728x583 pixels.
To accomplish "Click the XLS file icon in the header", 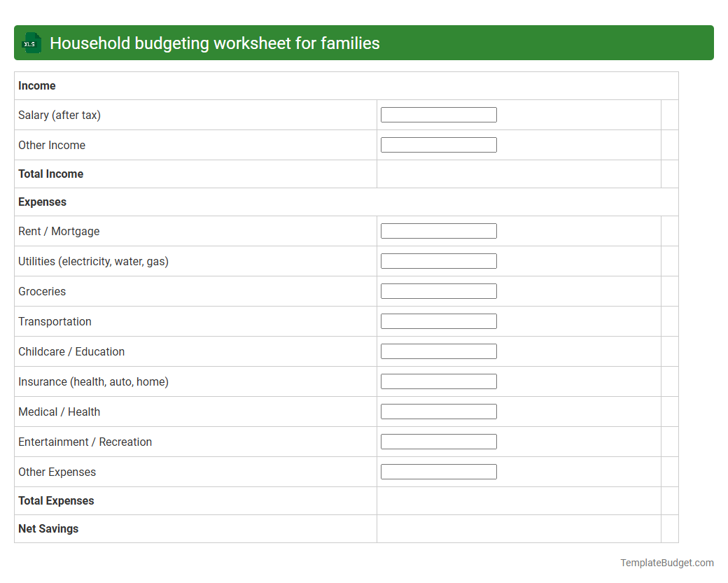I will [x=31, y=43].
